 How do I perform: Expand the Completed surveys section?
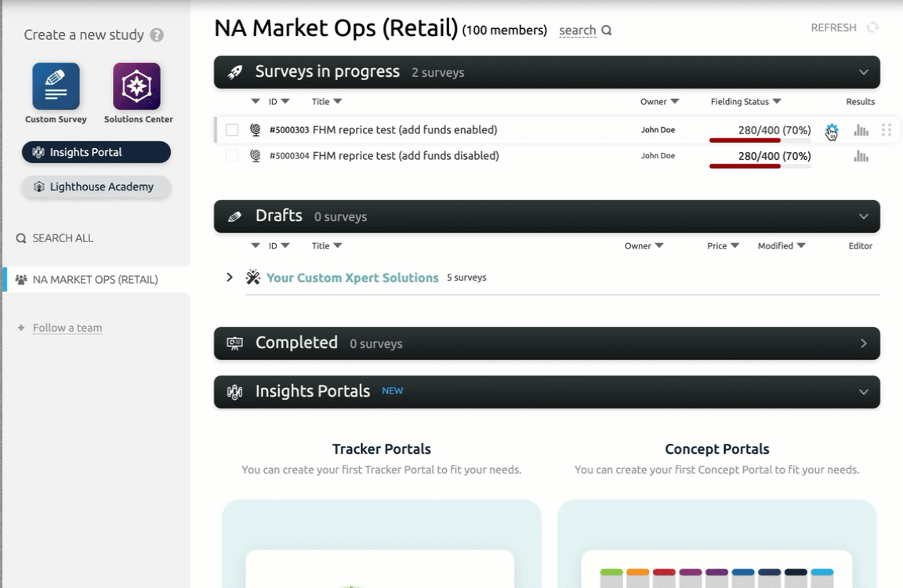coord(863,343)
